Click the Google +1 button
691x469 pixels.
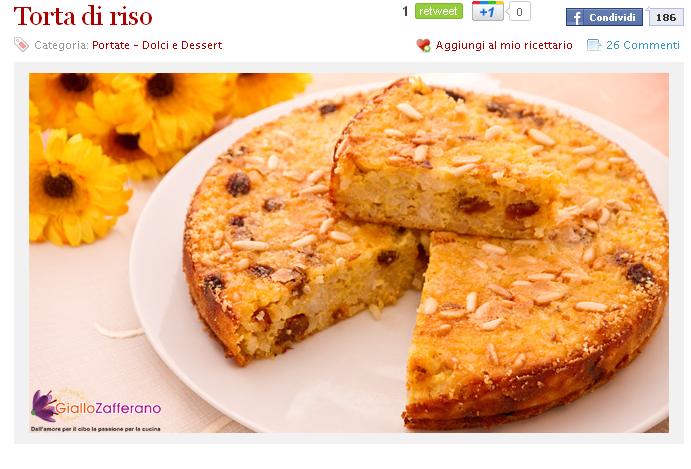tap(487, 11)
